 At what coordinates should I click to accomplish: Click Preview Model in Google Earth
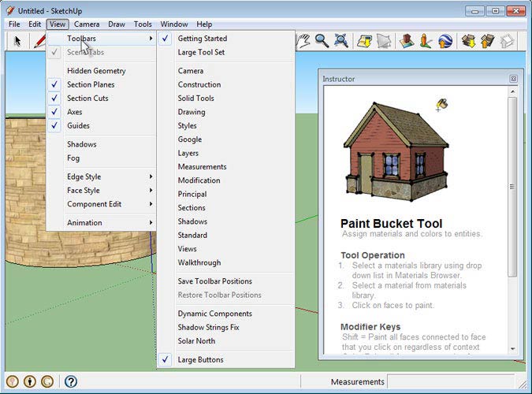tap(445, 41)
